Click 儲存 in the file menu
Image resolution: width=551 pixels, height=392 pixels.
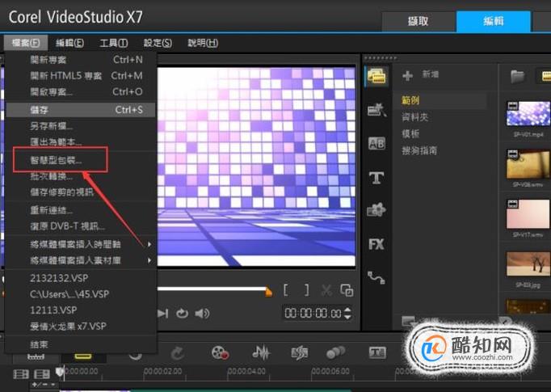click(x=81, y=110)
